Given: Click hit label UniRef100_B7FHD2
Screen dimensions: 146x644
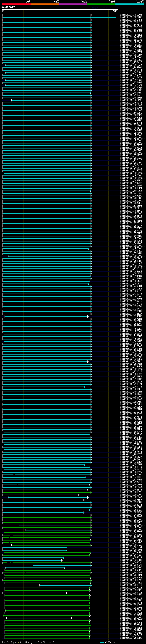Looking at the screenshot, I should pos(131,82).
